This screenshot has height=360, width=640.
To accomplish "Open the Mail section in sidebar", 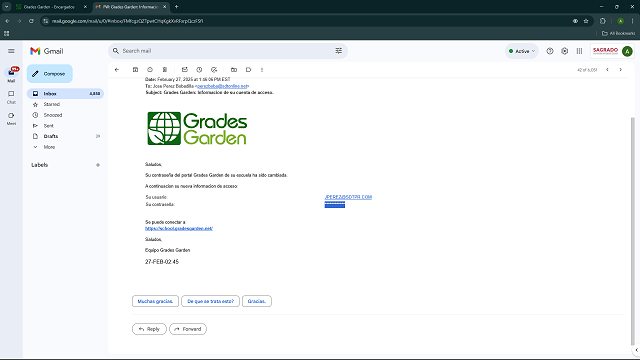I will 11,74.
